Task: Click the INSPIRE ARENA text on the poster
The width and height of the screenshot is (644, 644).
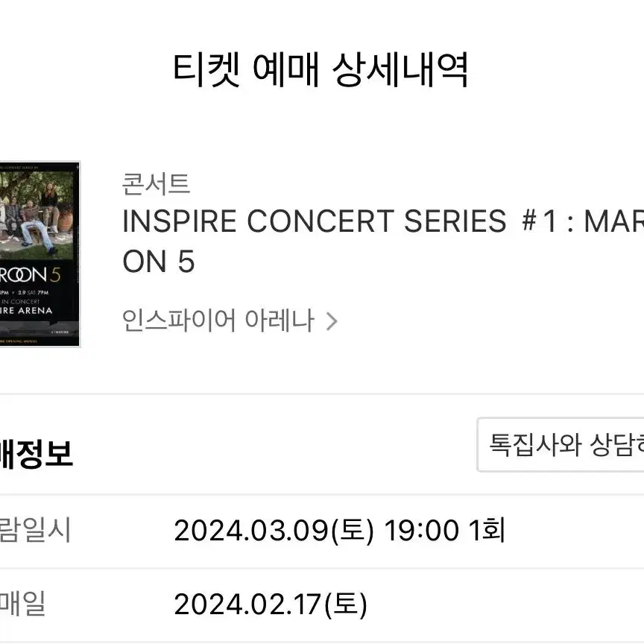Action: (x=26, y=311)
